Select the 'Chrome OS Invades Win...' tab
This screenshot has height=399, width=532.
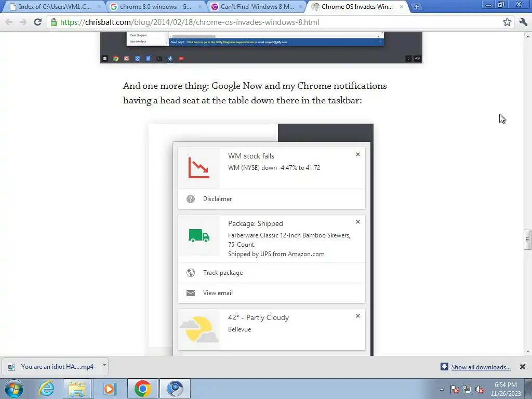point(356,6)
